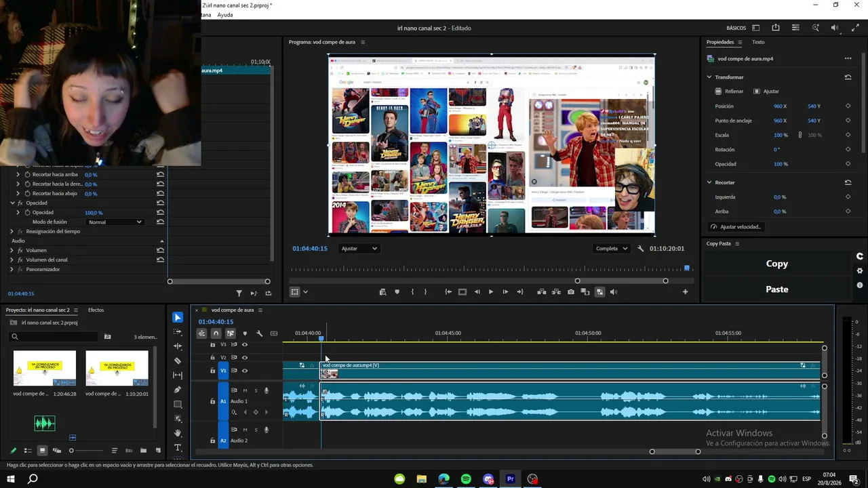Switch to the Efectos tab
Screen dimensions: 868x488
pos(96,310)
